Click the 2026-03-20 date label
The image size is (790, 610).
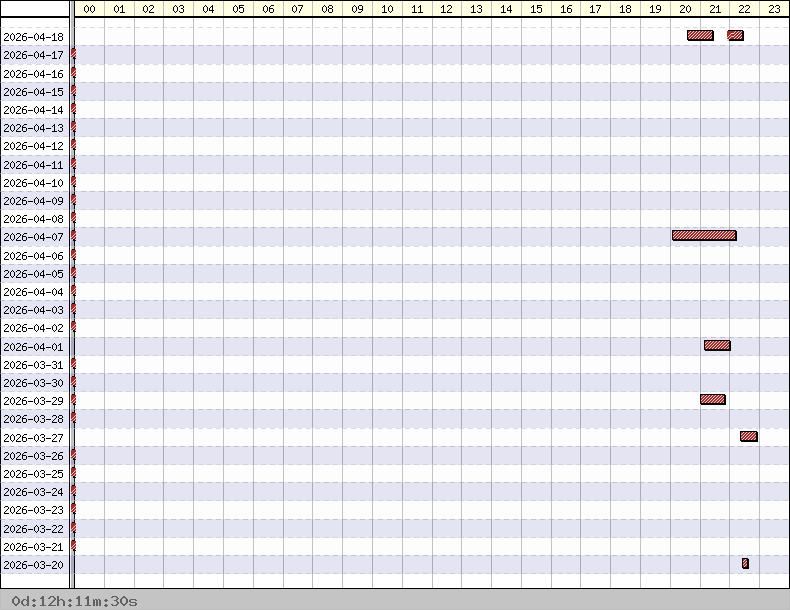(x=34, y=565)
